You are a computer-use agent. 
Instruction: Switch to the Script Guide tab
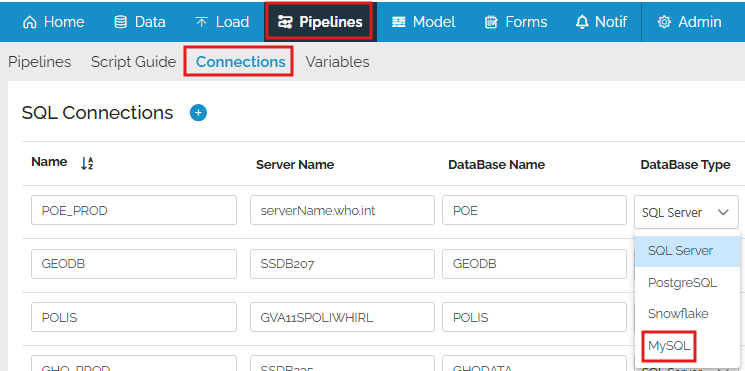[134, 62]
